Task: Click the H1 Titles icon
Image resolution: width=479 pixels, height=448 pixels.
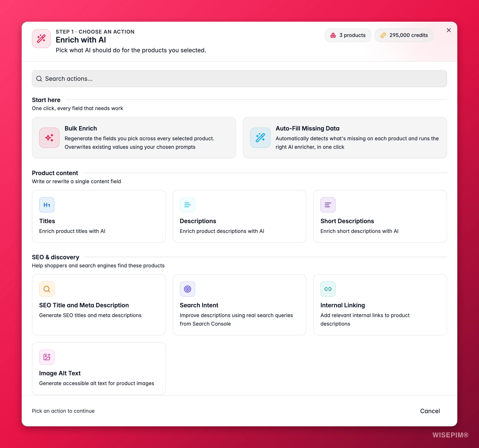Action: [x=47, y=205]
